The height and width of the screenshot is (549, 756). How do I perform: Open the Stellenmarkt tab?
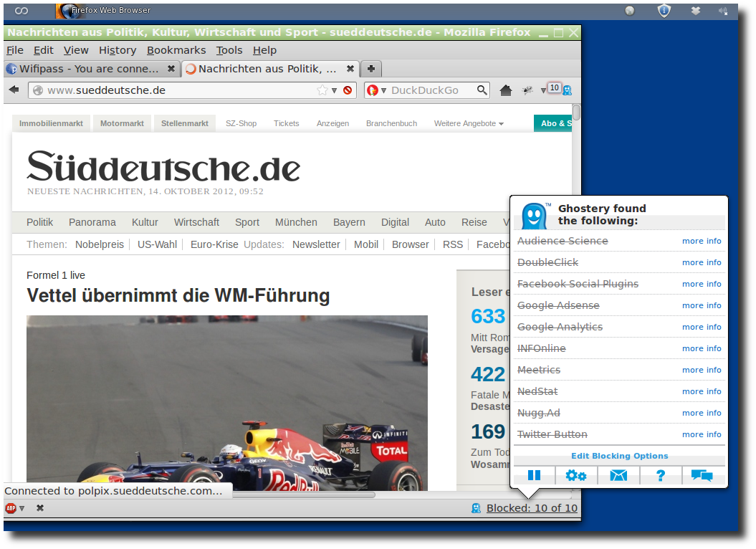[x=185, y=123]
